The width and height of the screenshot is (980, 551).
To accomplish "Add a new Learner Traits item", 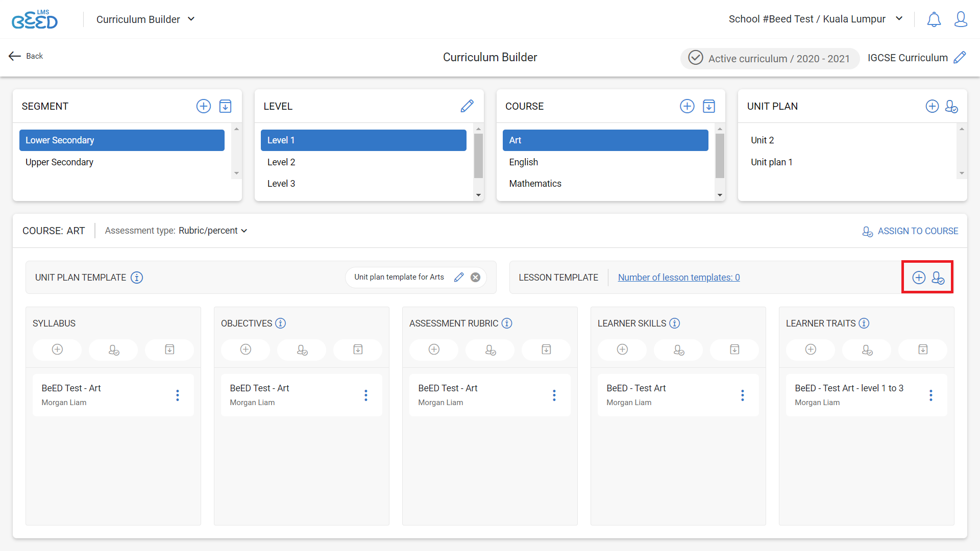I will 811,349.
